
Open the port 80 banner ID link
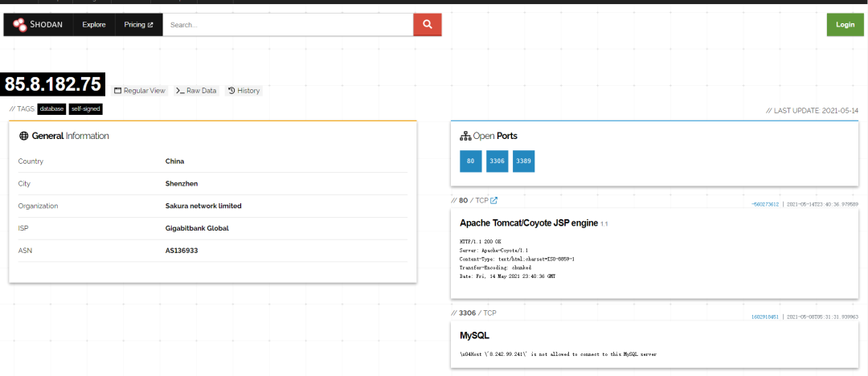tap(765, 204)
